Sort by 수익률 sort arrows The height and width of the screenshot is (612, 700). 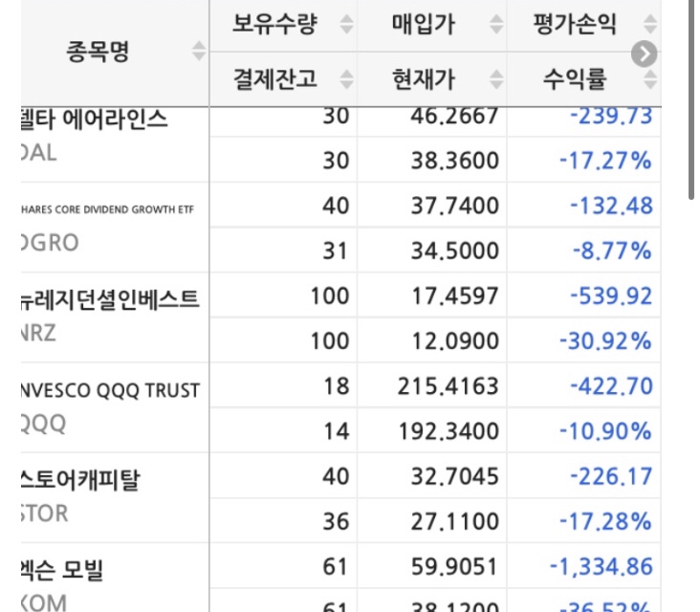pyautogui.click(x=650, y=79)
